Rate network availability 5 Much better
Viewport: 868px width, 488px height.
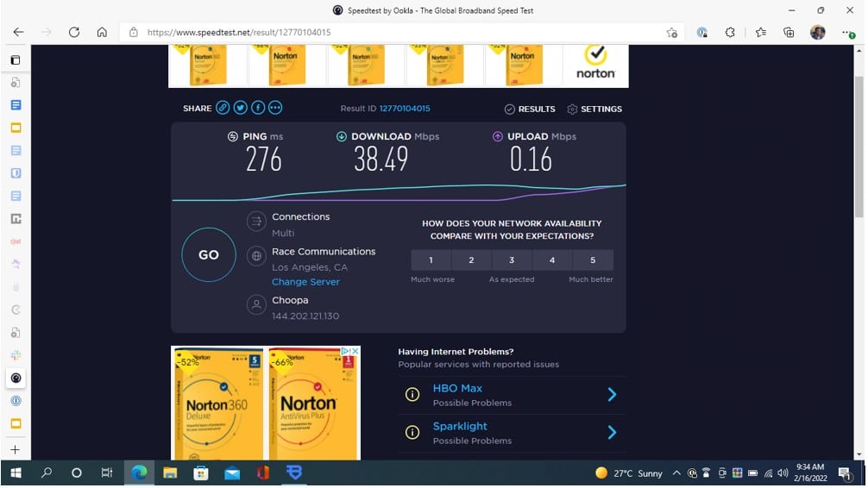pos(593,260)
